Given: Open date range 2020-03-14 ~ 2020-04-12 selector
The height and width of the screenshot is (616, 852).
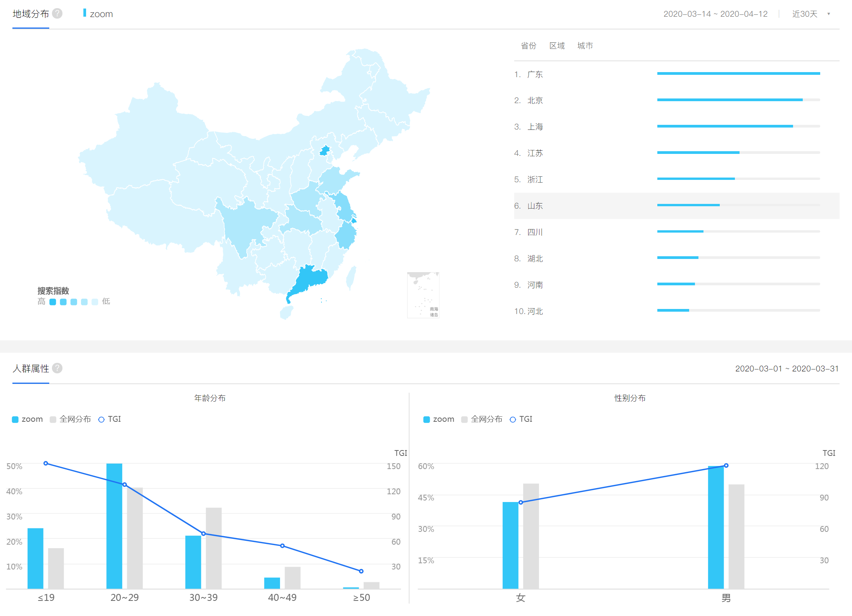Looking at the screenshot, I should click(x=715, y=14).
